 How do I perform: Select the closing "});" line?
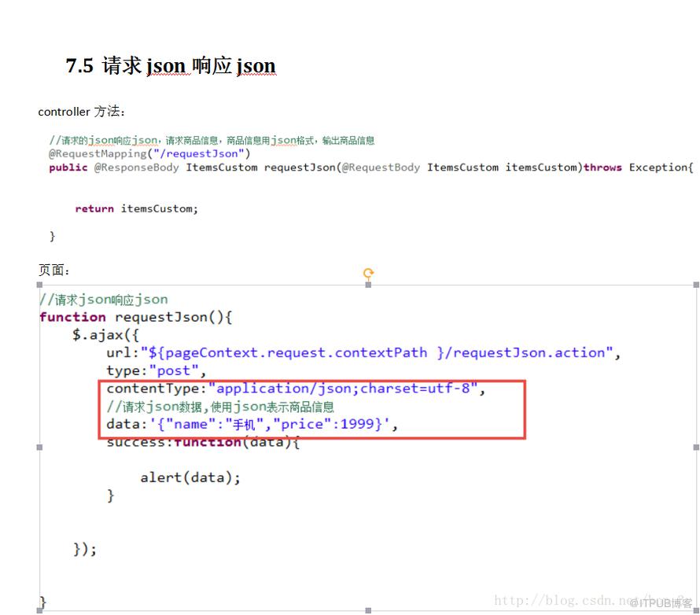85,550
